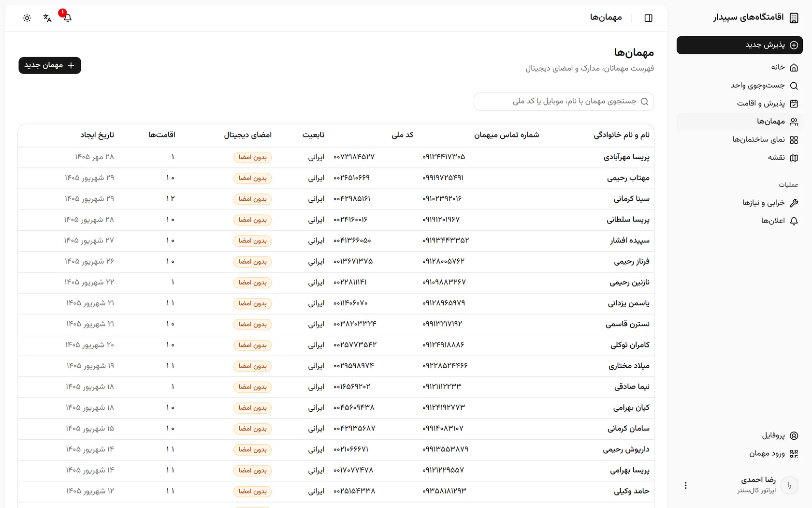Image resolution: width=812 pixels, height=508 pixels.
Task: Click the bell icon beside اعلان‌ها in sidebar
Action: (x=794, y=221)
